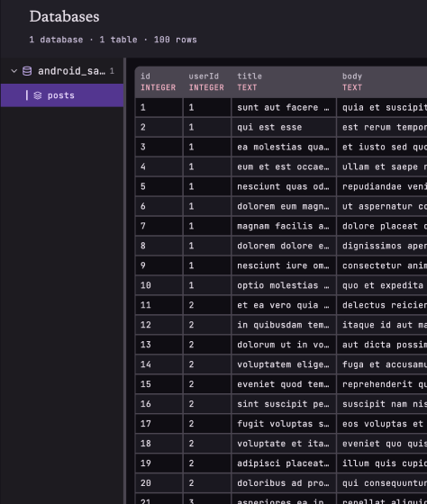Select title cell 'nesciunt quas od…'

[284, 187]
